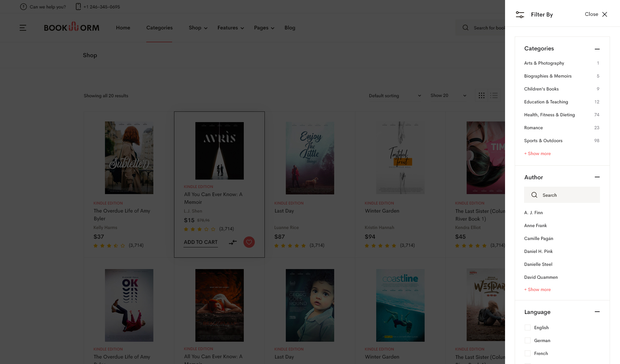Click the help question mark icon
The image size is (620, 364).
(23, 7)
